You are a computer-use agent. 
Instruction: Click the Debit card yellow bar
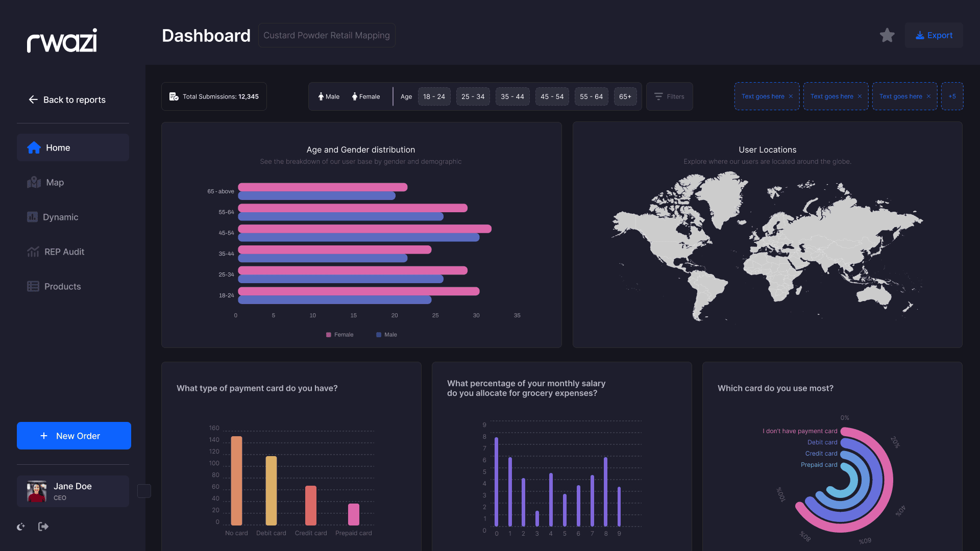coord(271,491)
